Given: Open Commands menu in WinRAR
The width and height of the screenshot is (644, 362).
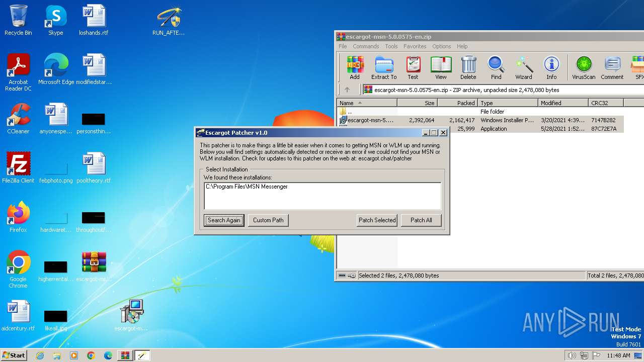Looking at the screenshot, I should click(x=366, y=46).
